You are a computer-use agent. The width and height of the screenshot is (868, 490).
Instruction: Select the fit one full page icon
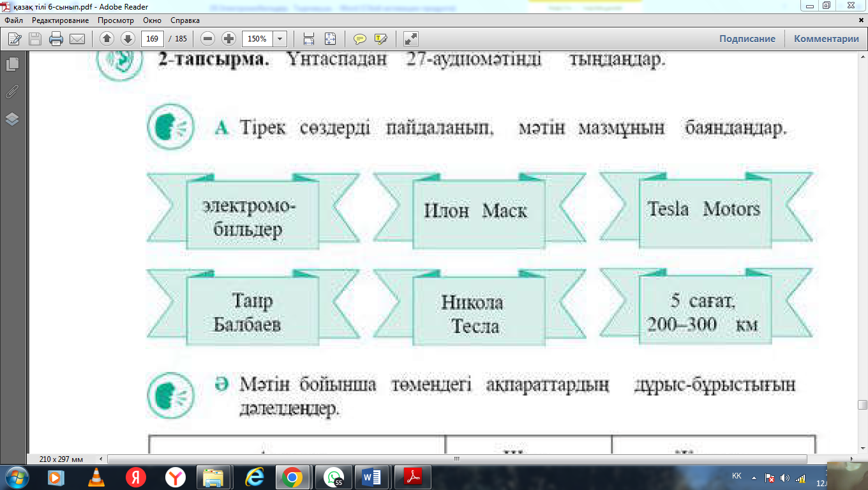pos(330,39)
